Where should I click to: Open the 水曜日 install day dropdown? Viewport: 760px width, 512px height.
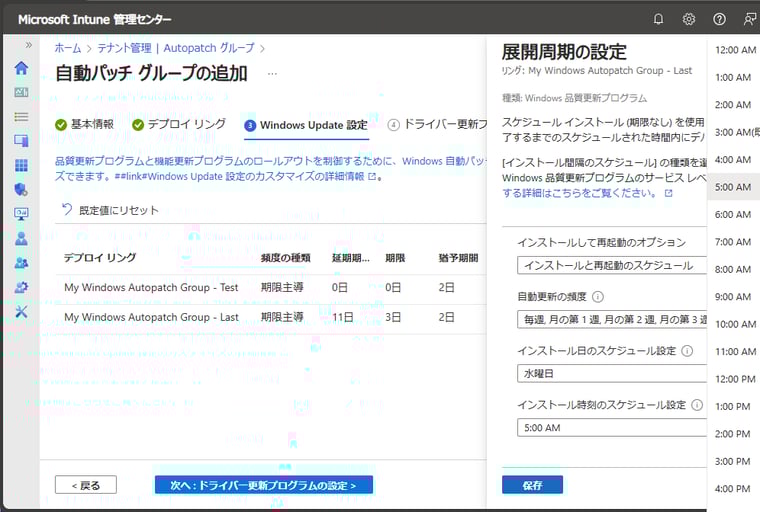pyautogui.click(x=612, y=373)
